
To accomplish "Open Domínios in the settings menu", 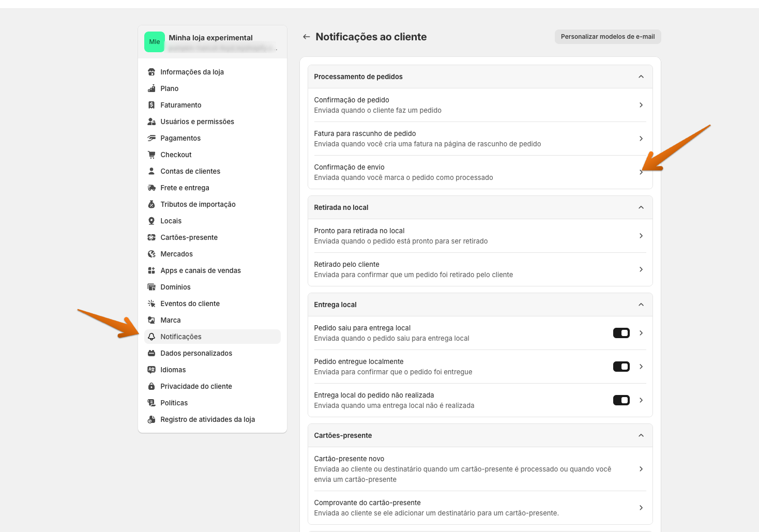I will (175, 287).
